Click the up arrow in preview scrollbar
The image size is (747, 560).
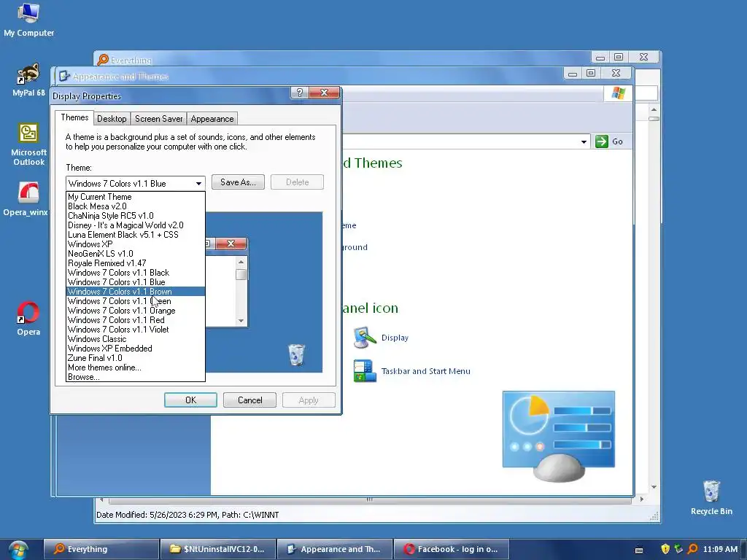(241, 262)
